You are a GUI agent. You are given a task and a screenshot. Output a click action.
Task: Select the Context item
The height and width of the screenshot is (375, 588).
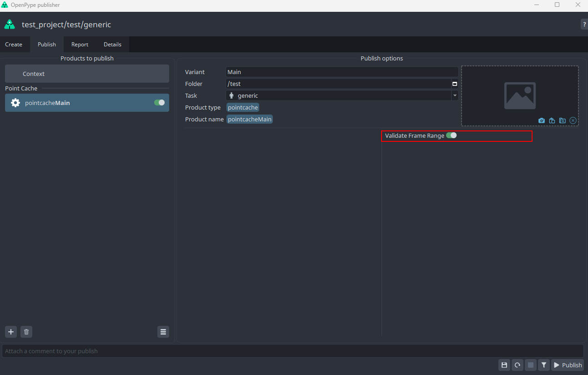point(87,74)
